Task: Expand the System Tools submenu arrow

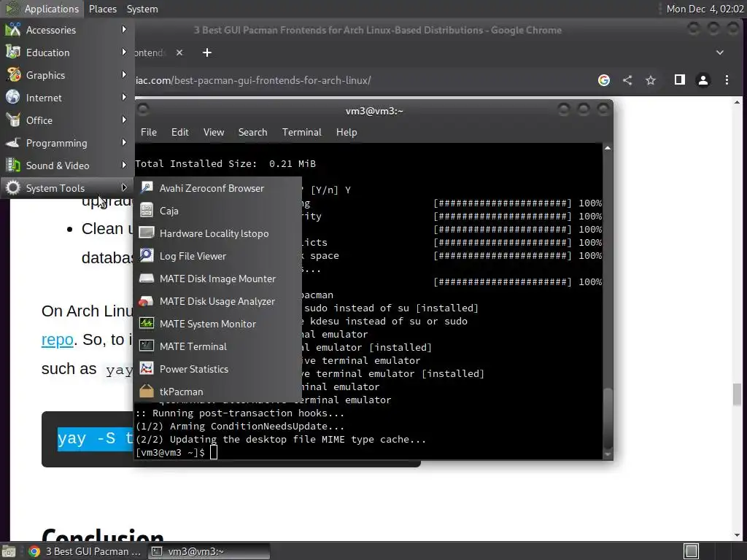Action: coord(124,187)
